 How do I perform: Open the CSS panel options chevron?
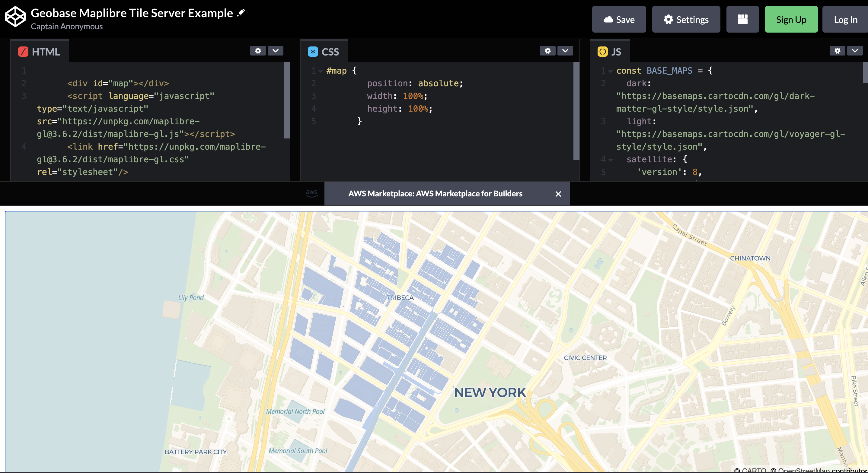click(565, 51)
